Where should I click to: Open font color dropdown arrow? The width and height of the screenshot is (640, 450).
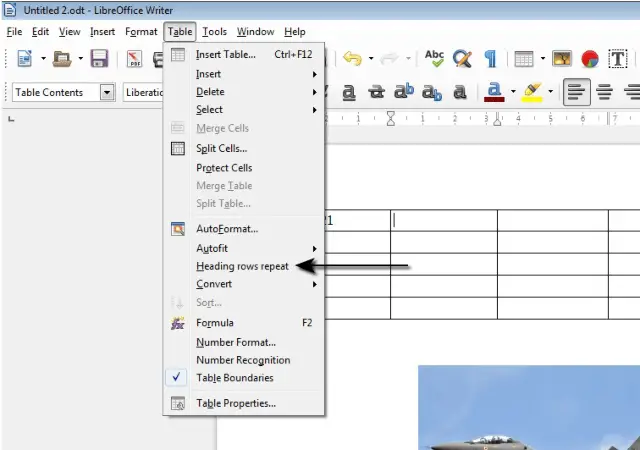tap(513, 92)
